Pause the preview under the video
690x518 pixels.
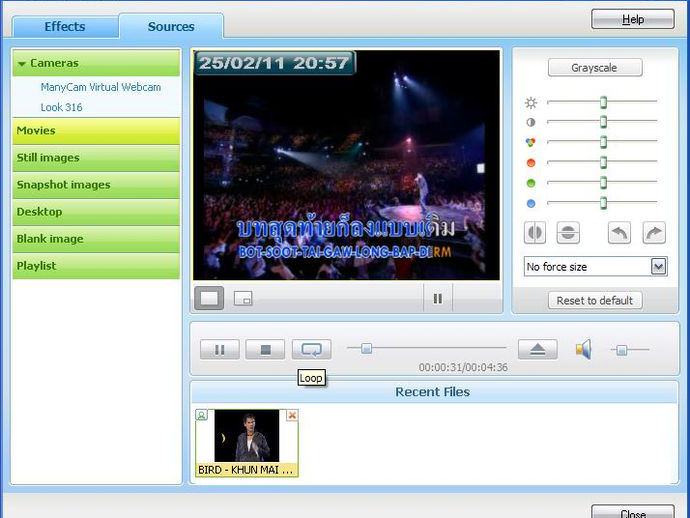pyautogui.click(x=437, y=299)
